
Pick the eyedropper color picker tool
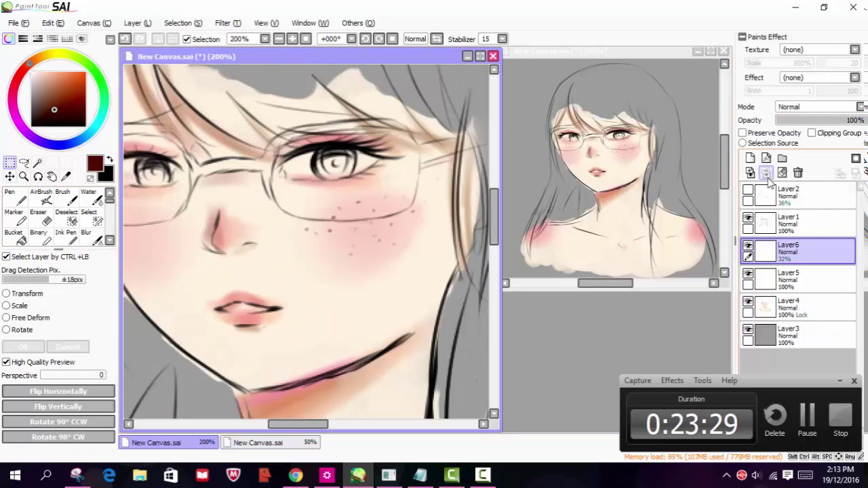coord(66,177)
